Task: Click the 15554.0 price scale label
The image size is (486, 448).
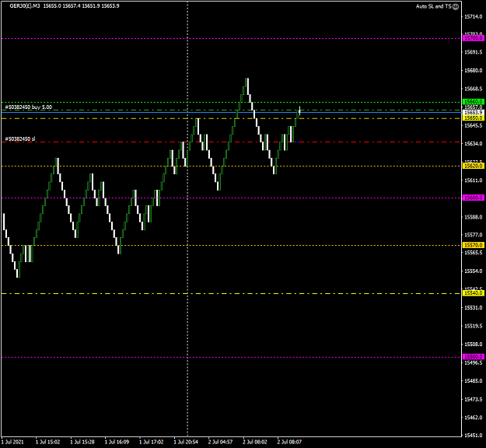Action: click(x=474, y=271)
